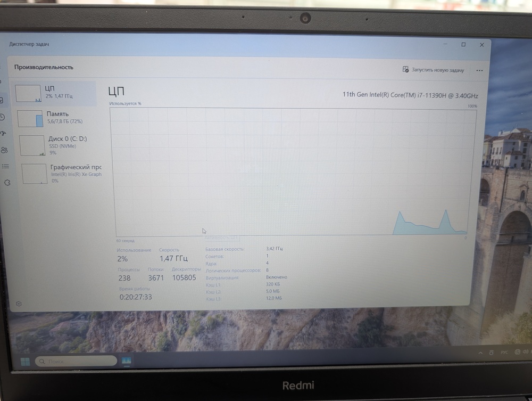This screenshot has height=401, width=532.
Task: Maximize the Task Manager window
Action: (x=463, y=45)
